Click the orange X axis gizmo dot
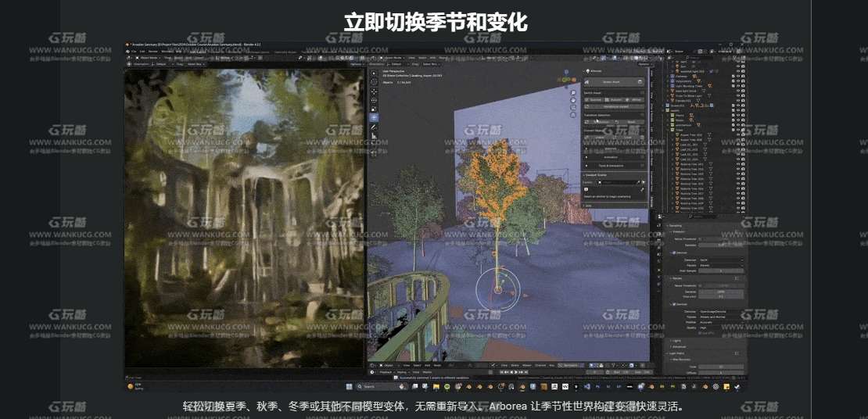Viewport: 868px width, 419px height. [x=573, y=80]
